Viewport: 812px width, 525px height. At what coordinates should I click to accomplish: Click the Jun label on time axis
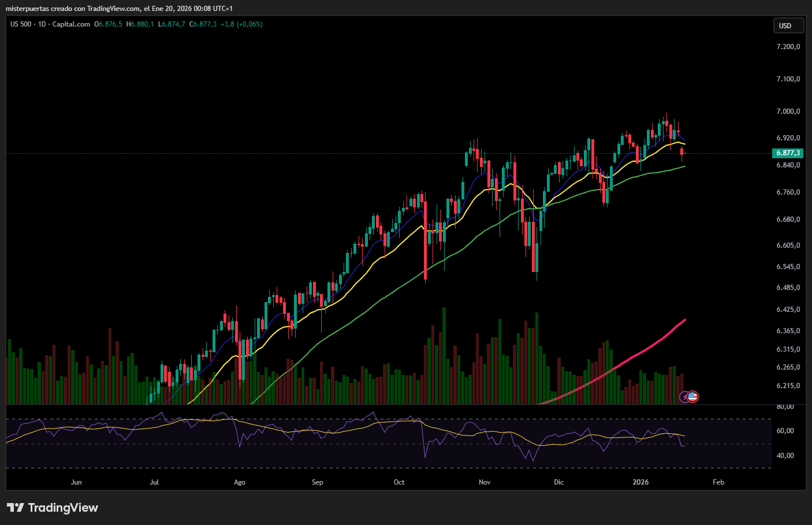point(76,482)
